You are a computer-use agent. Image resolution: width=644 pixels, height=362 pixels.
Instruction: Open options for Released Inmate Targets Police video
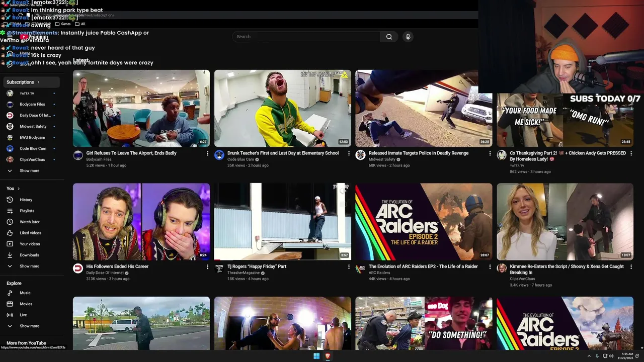pos(490,153)
